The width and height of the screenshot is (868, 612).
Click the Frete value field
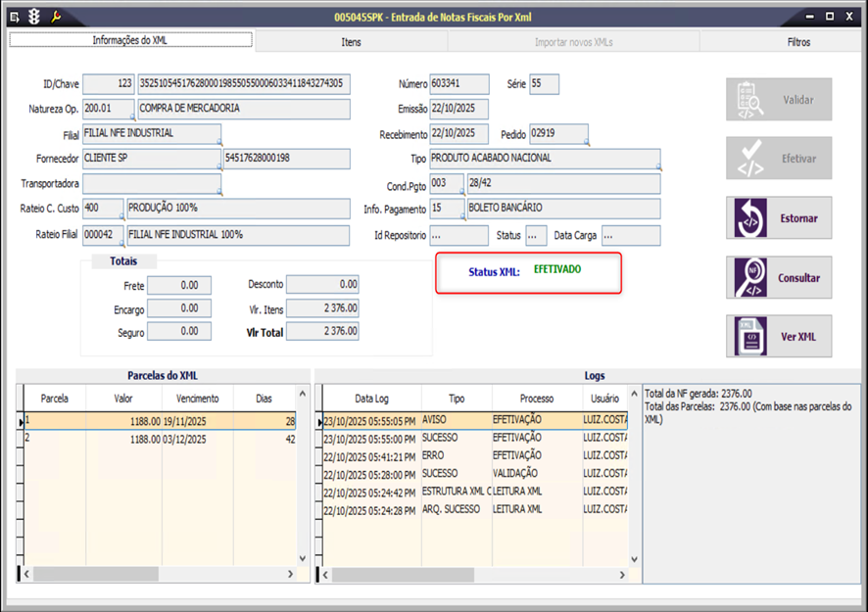pos(179,286)
